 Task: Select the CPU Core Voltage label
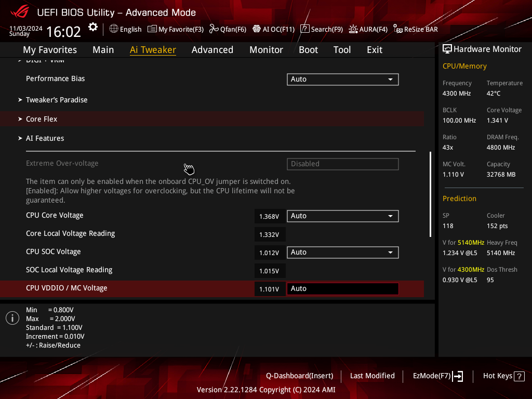[55, 216]
